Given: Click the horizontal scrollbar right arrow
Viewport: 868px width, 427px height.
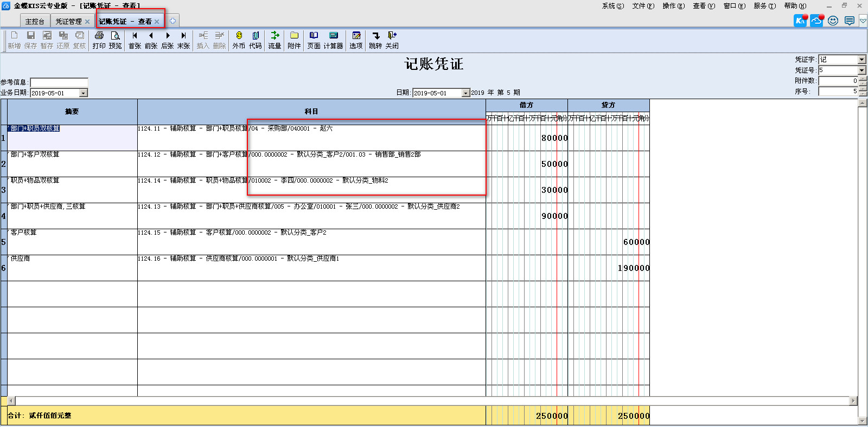Looking at the screenshot, I should click(x=853, y=401).
